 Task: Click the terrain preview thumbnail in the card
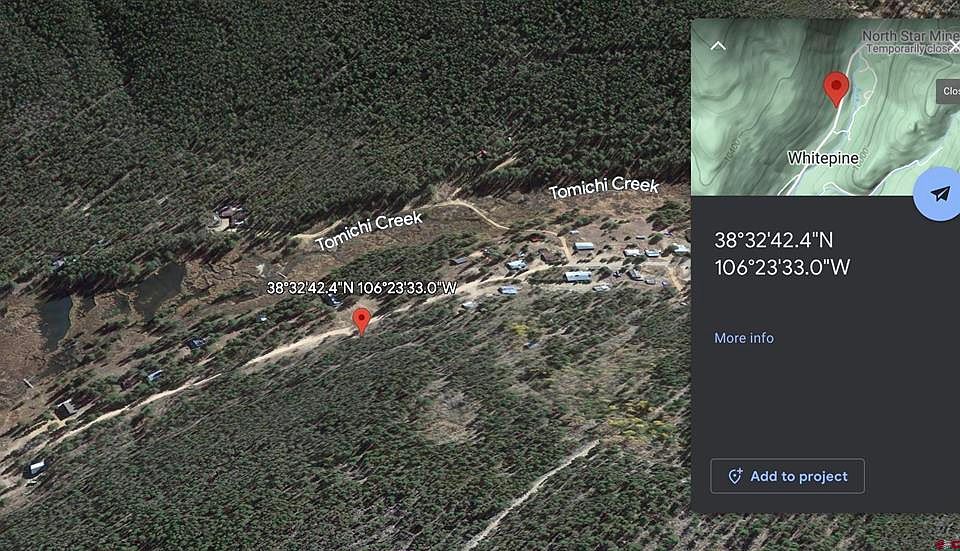[825, 107]
